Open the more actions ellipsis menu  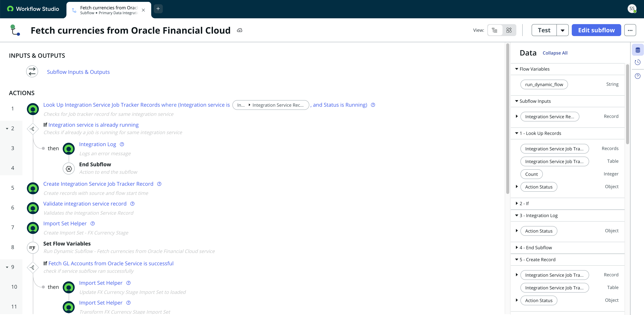pos(630,30)
